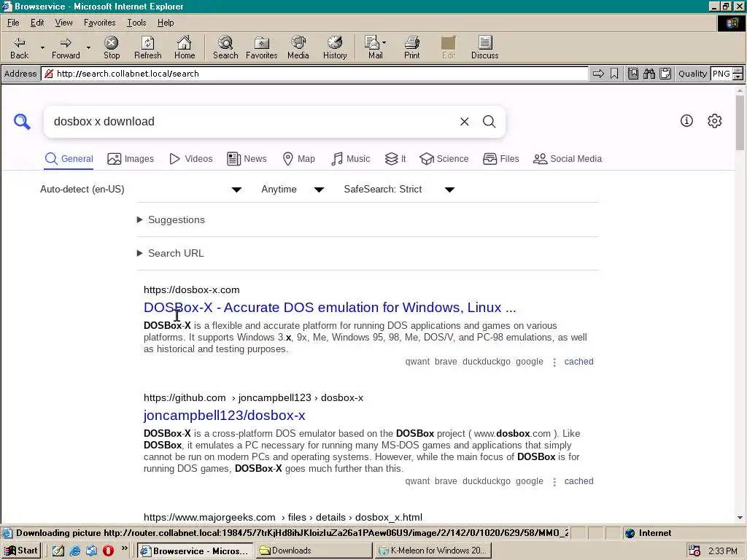Show the History pane
The width and height of the screenshot is (747, 560).
(x=335, y=47)
